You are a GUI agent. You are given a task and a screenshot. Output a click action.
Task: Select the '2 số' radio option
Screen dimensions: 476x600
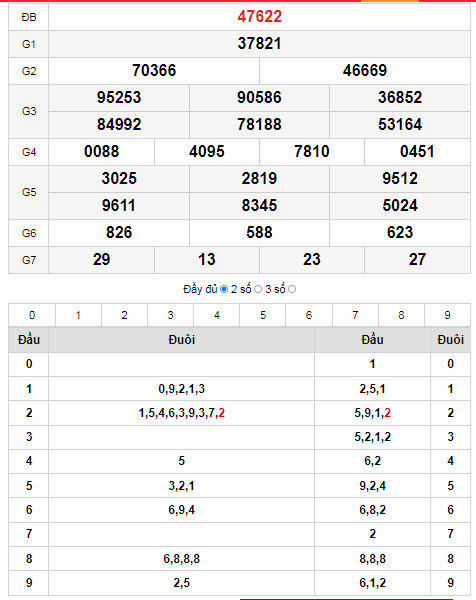tap(258, 289)
